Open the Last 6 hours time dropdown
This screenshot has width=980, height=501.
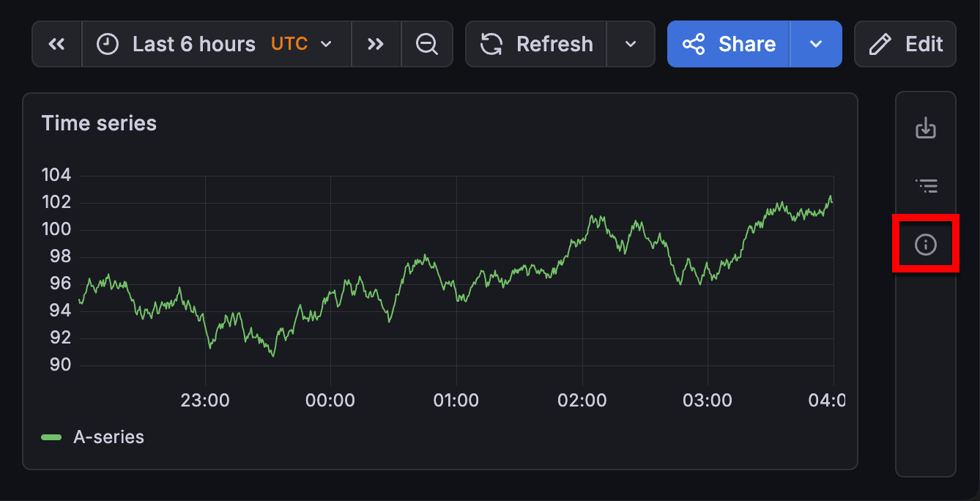pos(192,44)
